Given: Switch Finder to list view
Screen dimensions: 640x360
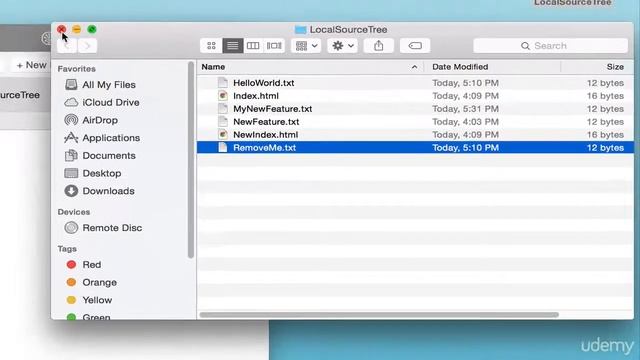Looking at the screenshot, I should click(x=233, y=46).
